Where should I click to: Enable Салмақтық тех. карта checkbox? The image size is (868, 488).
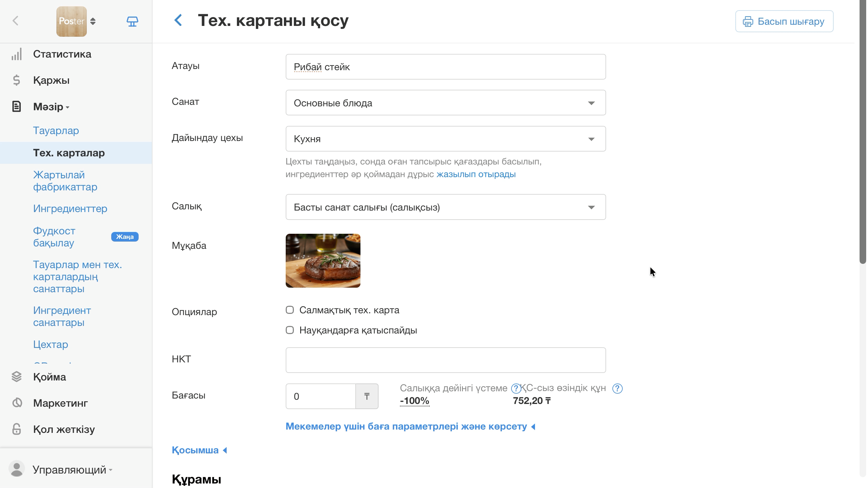click(x=290, y=310)
